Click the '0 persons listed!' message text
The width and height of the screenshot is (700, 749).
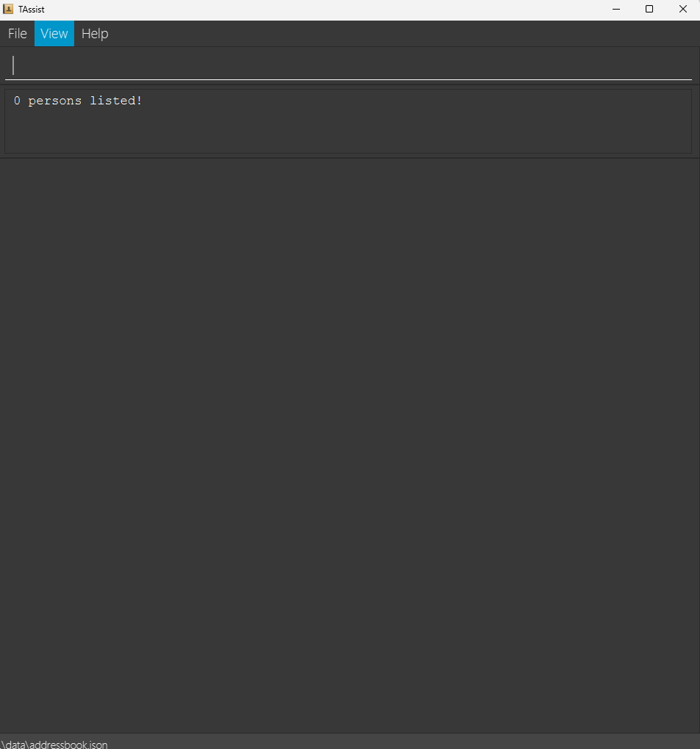(x=78, y=101)
